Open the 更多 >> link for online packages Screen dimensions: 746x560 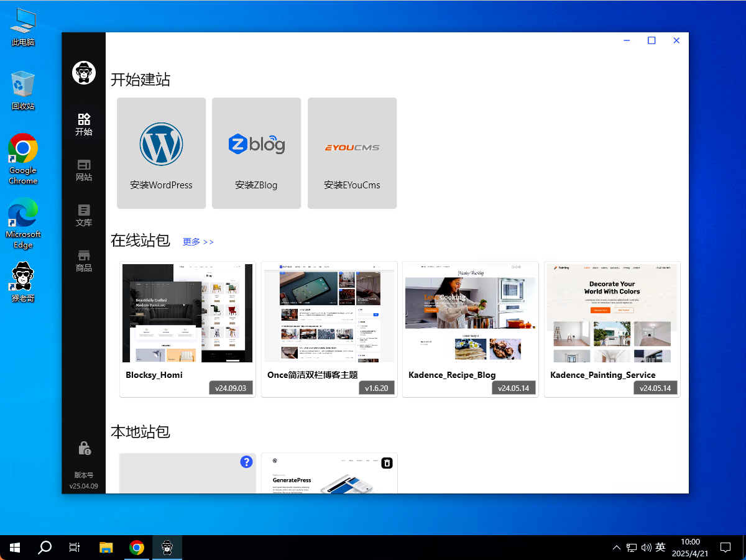click(x=198, y=242)
